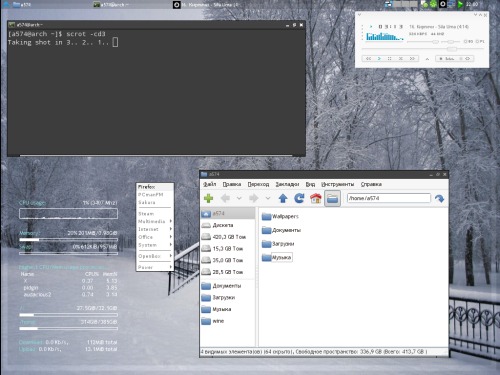Go forward using the right arrow in file manager

(x=254, y=198)
